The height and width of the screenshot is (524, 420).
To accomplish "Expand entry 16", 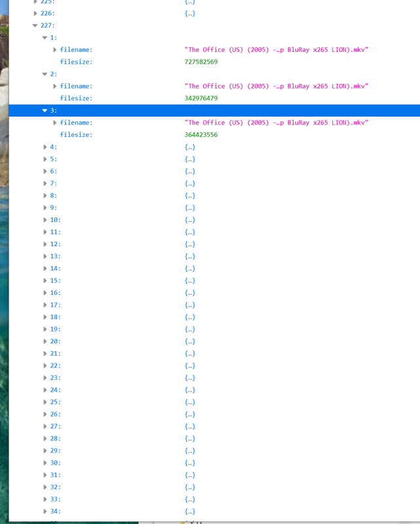I will [x=45, y=293].
